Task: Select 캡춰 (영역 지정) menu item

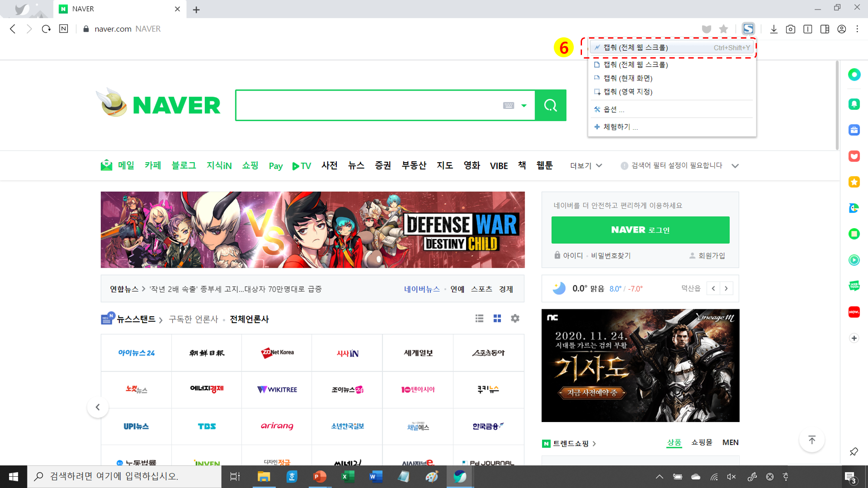Action: point(628,92)
